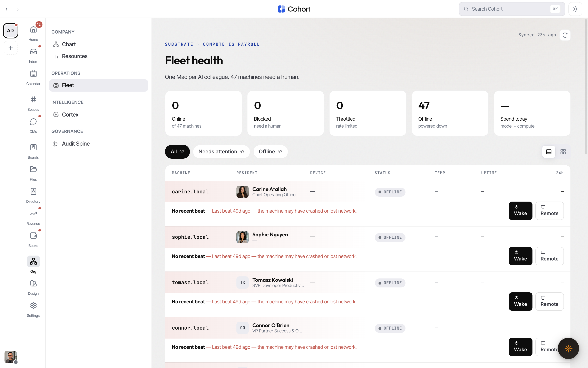Open the orange assistant floating button
Viewport: 588px width, 368px height.
click(568, 348)
